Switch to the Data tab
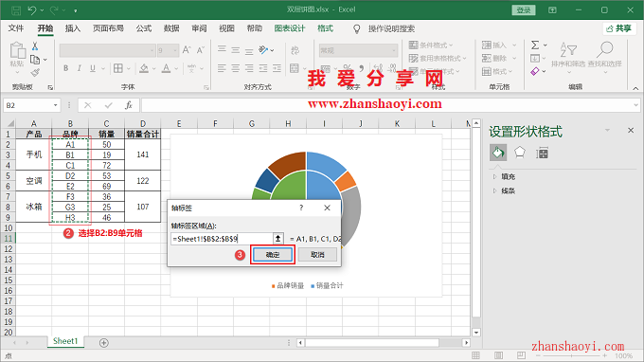Viewport: 644px width, 362px height. pos(171,28)
